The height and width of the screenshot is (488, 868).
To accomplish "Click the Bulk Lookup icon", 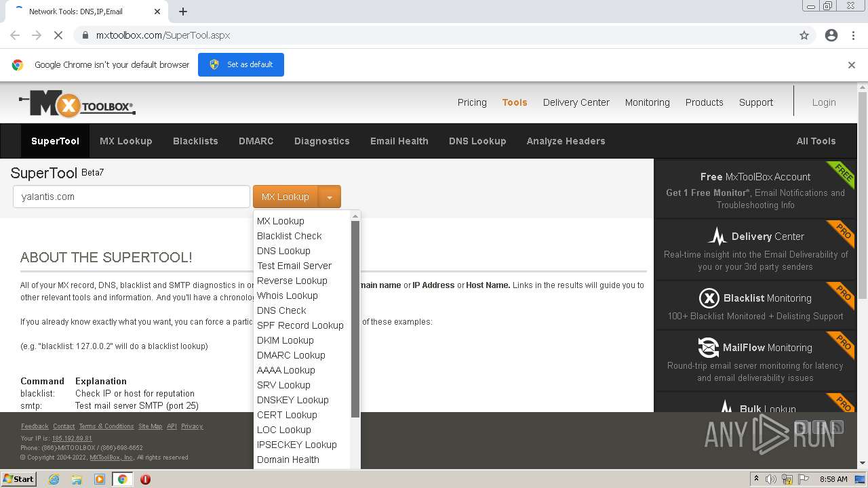I will tap(726, 406).
